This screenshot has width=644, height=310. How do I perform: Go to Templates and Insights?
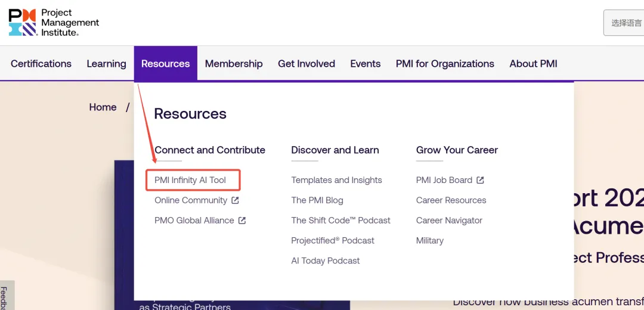coord(336,180)
